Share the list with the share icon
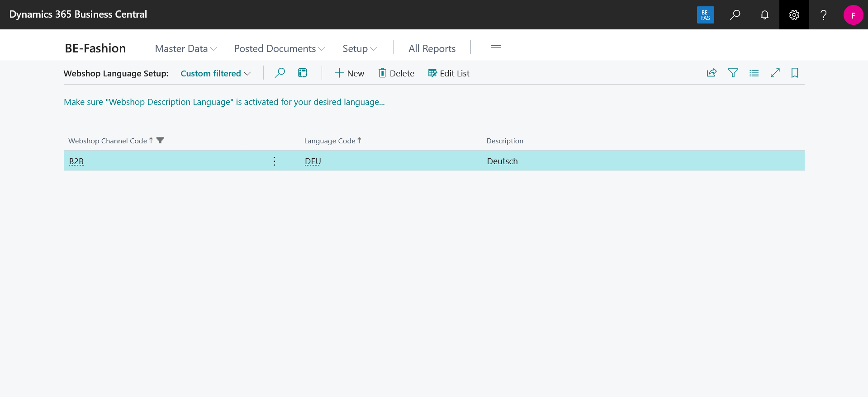 [x=711, y=73]
